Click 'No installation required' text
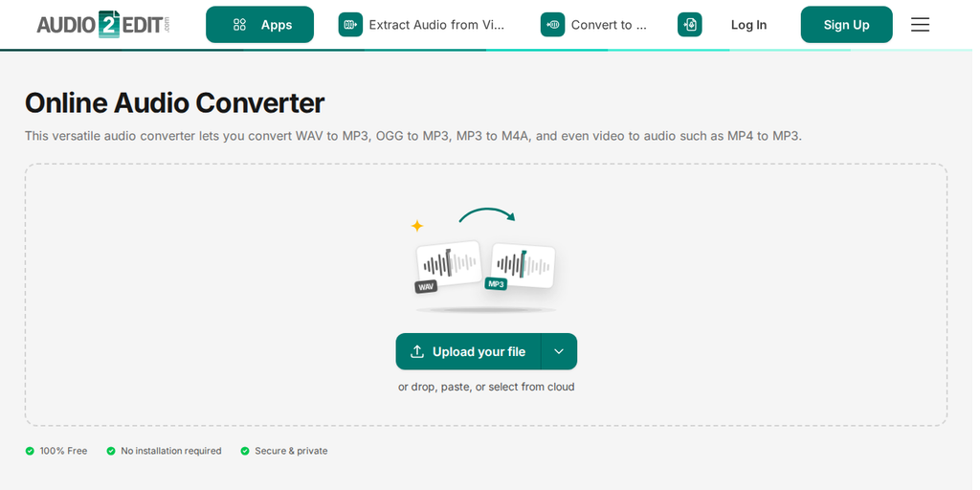The width and height of the screenshot is (980, 490). (170, 451)
